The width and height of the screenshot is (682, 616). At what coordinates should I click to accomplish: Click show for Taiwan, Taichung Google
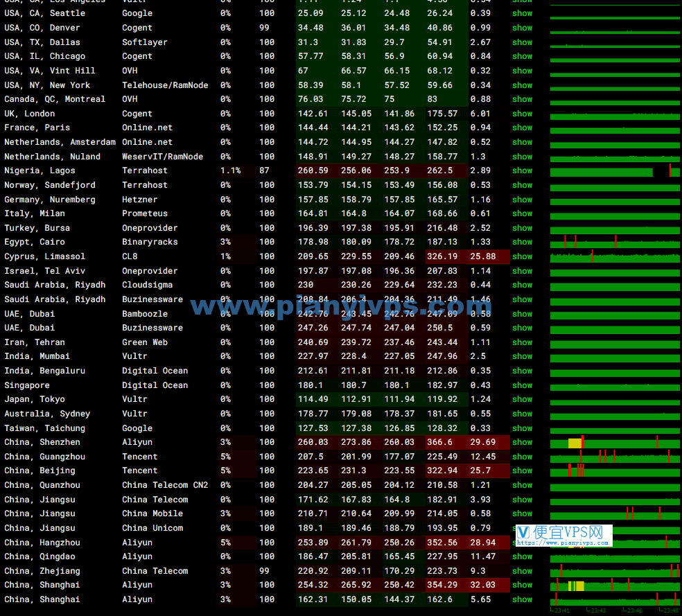coord(522,428)
